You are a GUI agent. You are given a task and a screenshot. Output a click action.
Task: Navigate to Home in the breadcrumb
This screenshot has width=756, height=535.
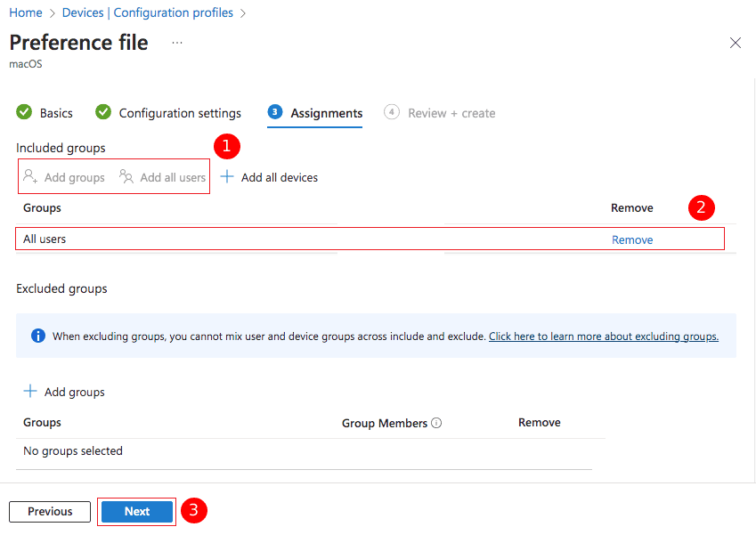[26, 12]
